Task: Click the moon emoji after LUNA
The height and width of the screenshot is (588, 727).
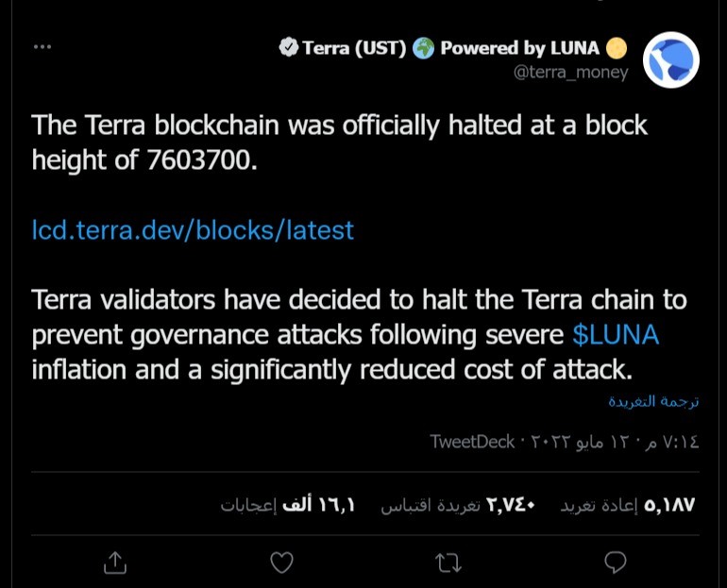Action: point(617,48)
